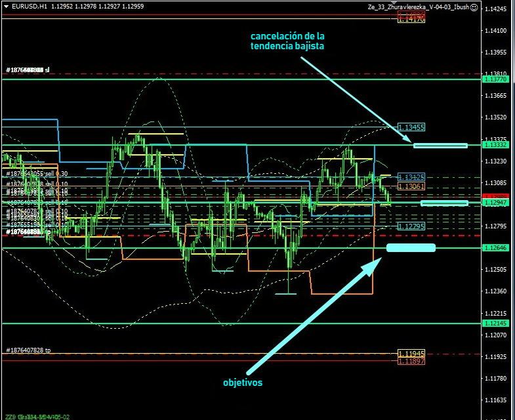Viewport: 515px width, 420px height.
Task: Click the red current price tag on axis
Action: tap(495, 197)
